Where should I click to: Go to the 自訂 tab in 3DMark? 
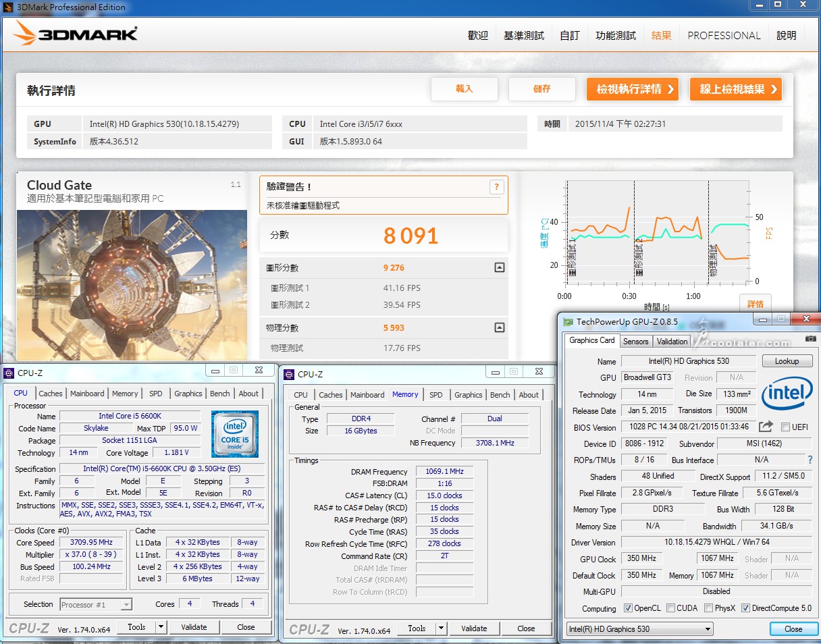[x=569, y=35]
